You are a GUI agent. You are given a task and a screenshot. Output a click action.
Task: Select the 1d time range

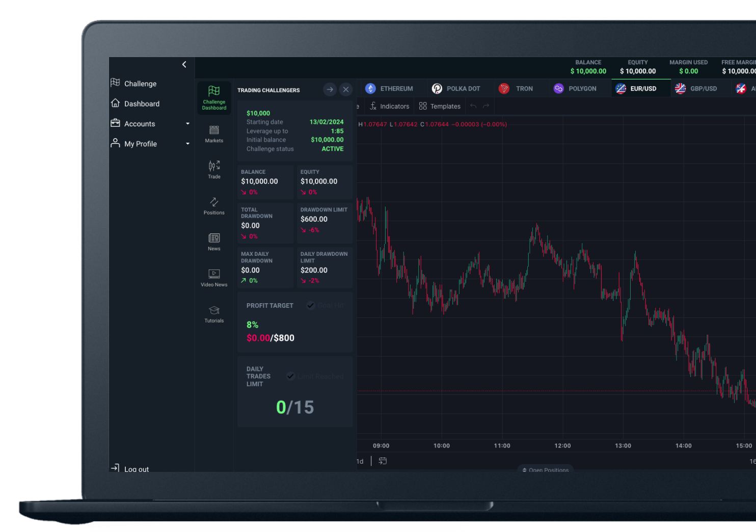coord(360,461)
